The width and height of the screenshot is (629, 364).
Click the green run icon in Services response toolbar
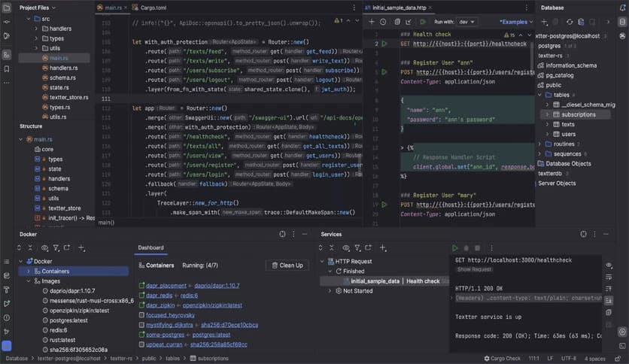tap(454, 248)
